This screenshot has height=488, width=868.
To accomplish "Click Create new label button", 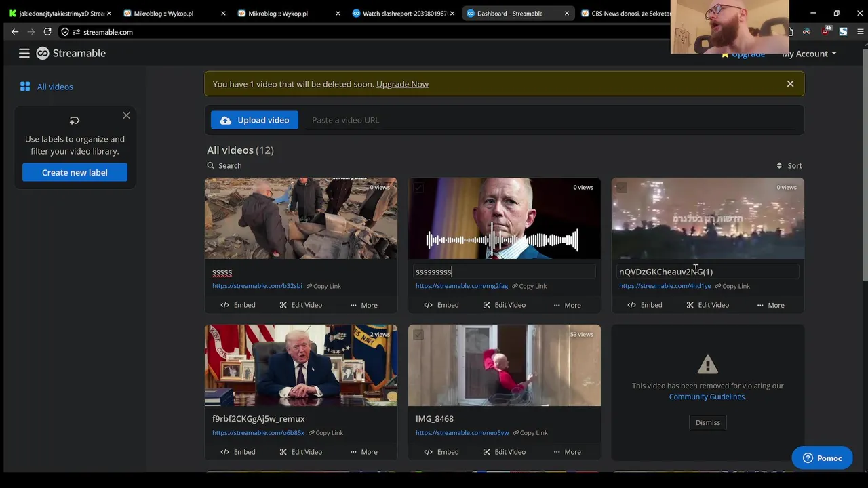I will pos(75,172).
